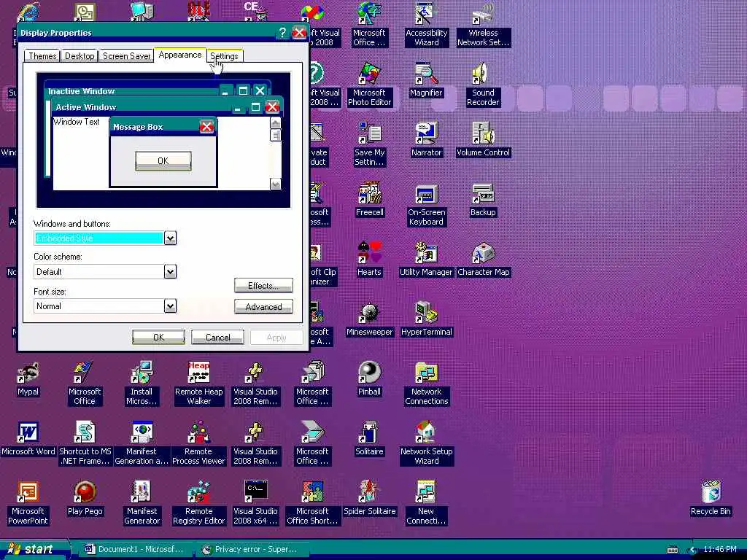Expand the Windows and buttons dropdown
Screen dimensions: 747x560
pyautogui.click(x=170, y=238)
